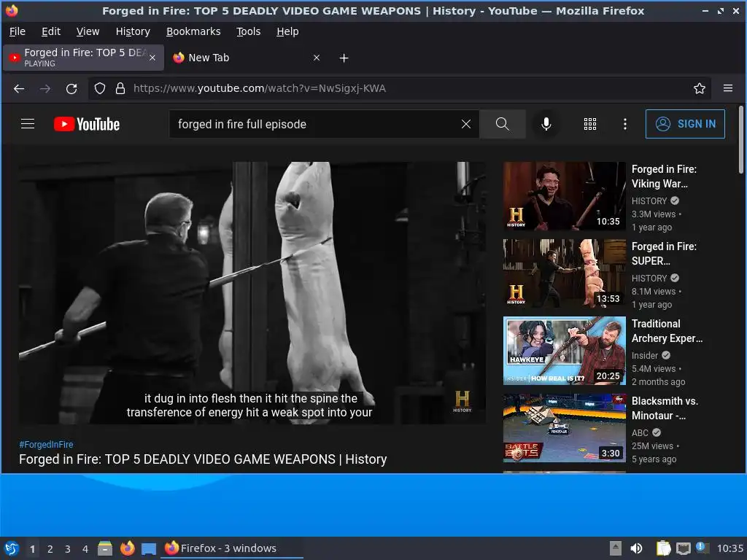Switch to workspace 4

tap(85, 549)
